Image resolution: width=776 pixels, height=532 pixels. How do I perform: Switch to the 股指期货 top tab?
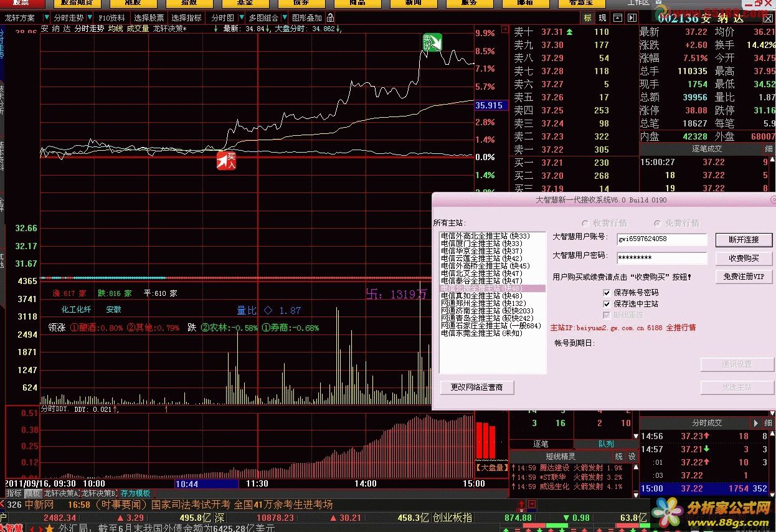(77, 3)
